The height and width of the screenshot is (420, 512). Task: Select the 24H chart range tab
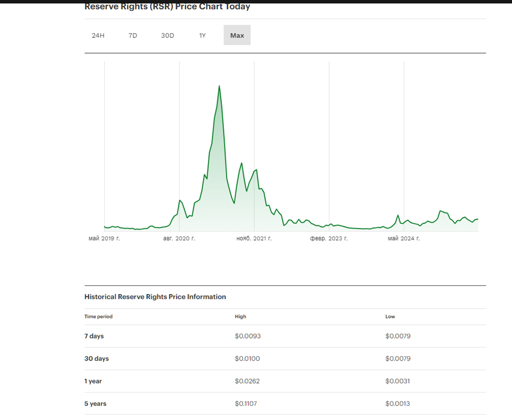(98, 35)
